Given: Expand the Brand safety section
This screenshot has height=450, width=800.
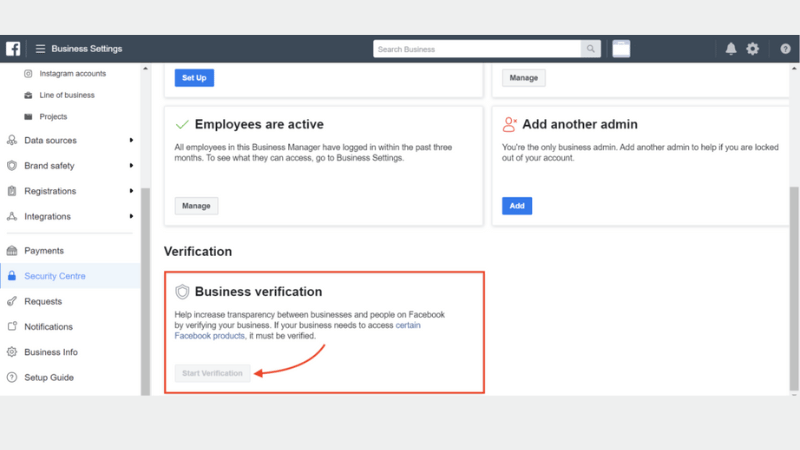Looking at the screenshot, I should tap(131, 166).
